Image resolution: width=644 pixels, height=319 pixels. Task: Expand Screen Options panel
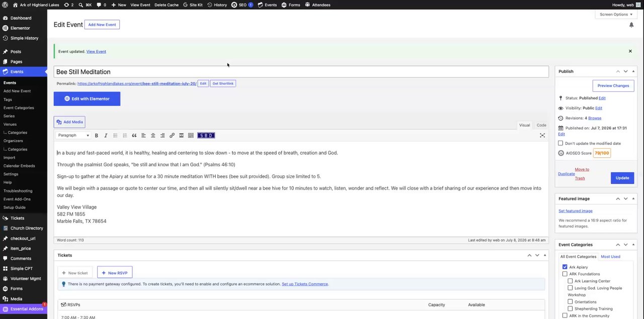(616, 15)
